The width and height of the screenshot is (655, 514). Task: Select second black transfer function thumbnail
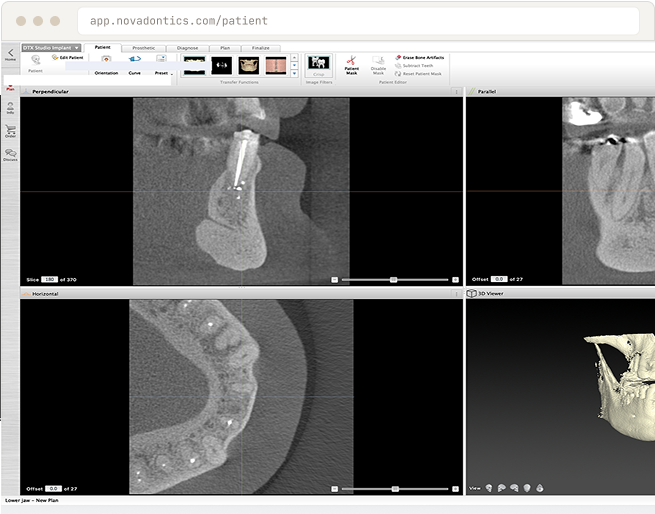click(x=221, y=66)
